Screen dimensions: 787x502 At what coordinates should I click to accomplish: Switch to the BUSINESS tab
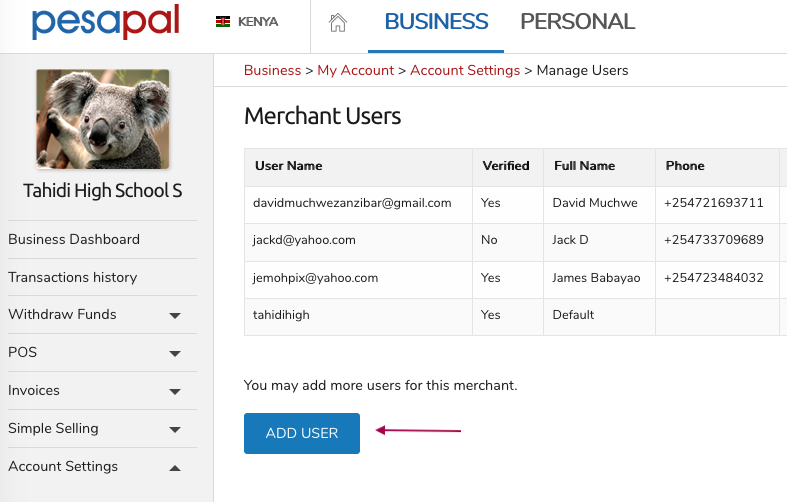tap(436, 22)
